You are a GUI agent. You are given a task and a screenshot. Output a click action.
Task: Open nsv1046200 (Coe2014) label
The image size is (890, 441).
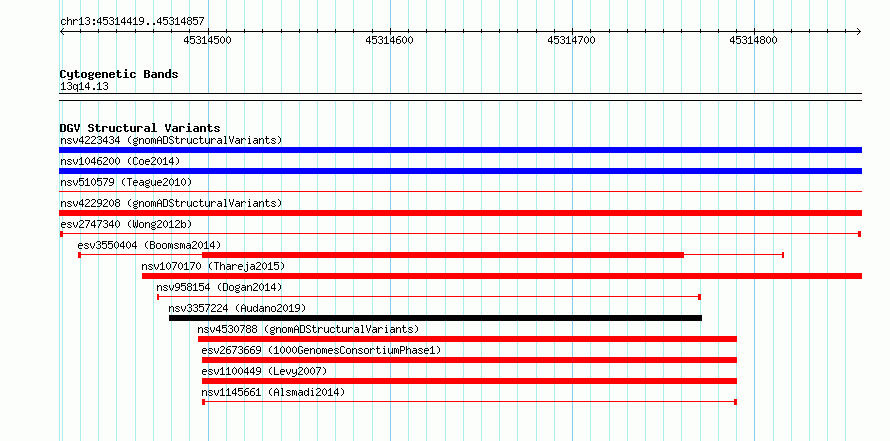tap(120, 161)
